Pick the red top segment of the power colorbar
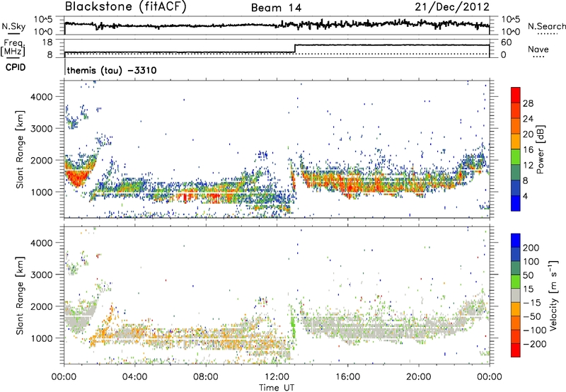Image resolution: width=566 pixels, height=392 pixels. (516, 96)
